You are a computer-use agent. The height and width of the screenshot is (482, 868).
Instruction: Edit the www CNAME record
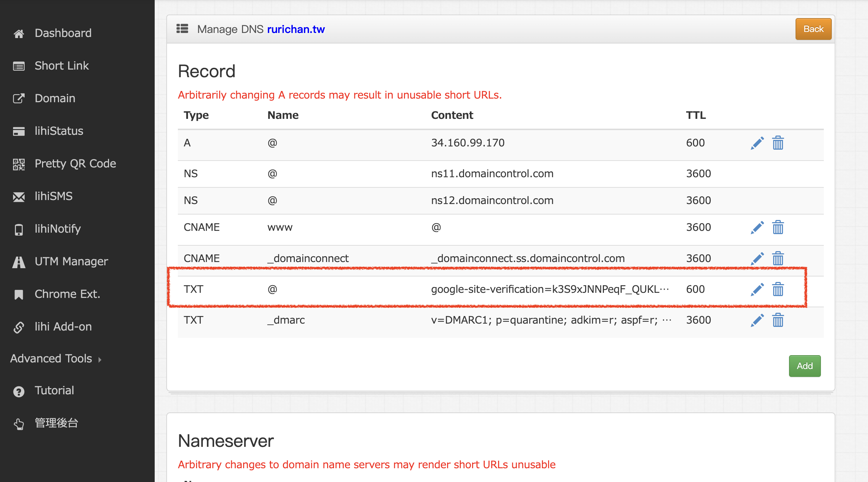[x=757, y=228]
